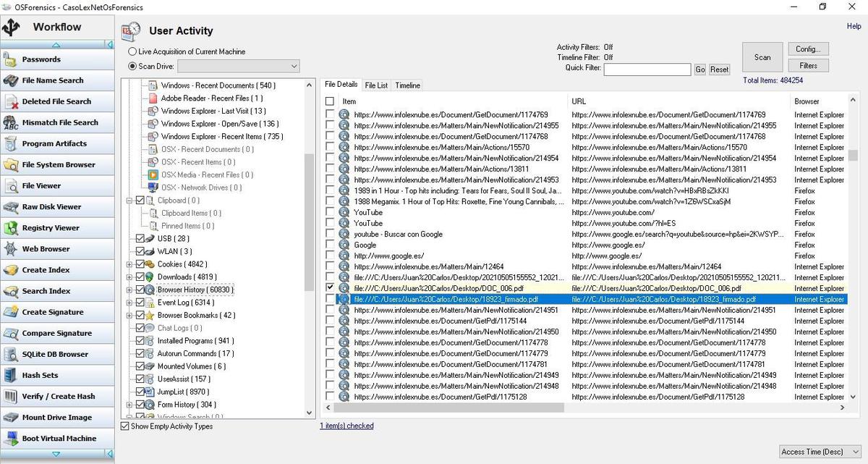Click the Mount Drive Image icon
This screenshot has height=464, width=868.
click(11, 417)
